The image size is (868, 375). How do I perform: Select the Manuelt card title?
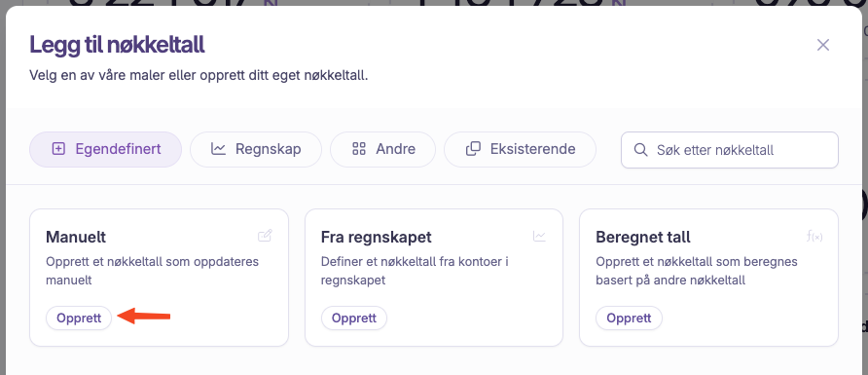coord(76,237)
